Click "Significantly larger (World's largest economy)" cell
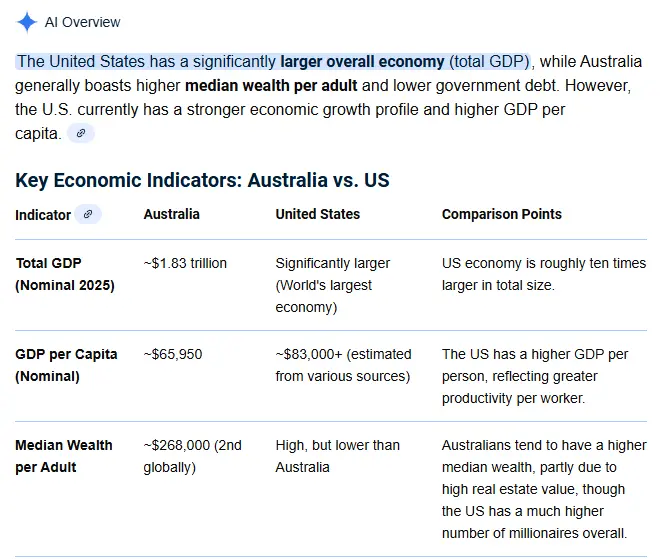This screenshot has height=559, width=664. point(332,285)
